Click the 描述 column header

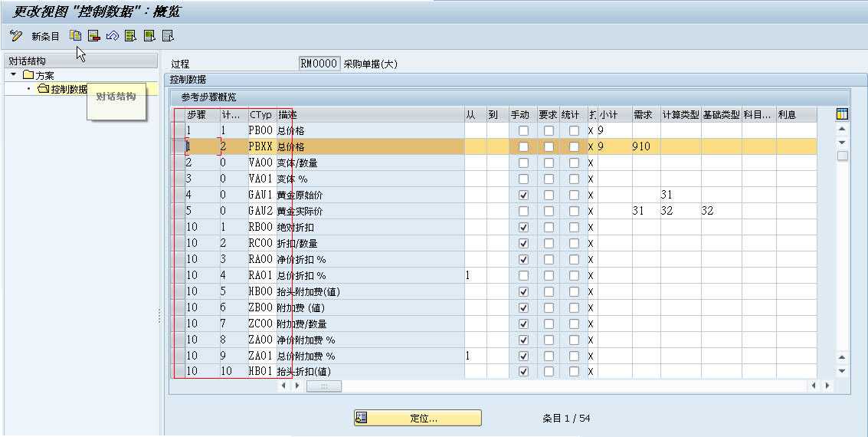pos(370,115)
